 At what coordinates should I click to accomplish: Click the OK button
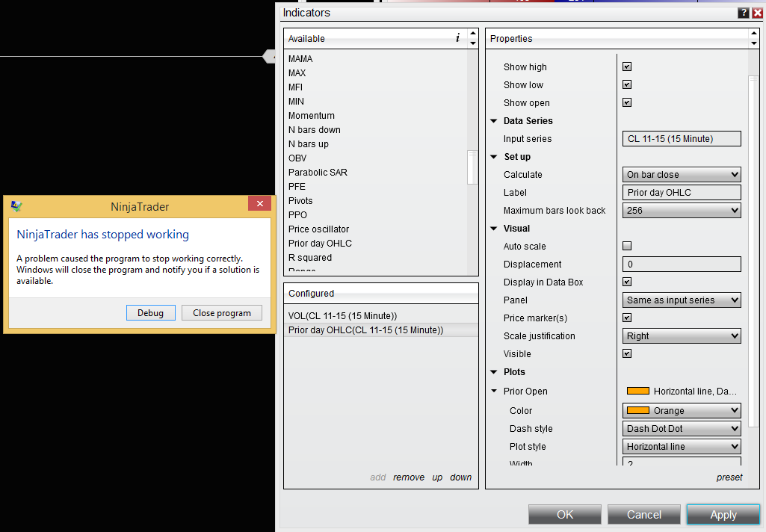click(x=565, y=514)
